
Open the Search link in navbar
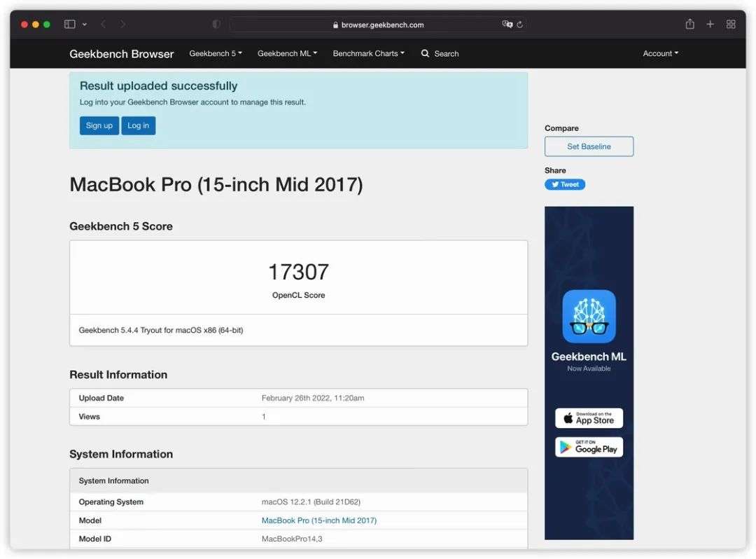pyautogui.click(x=447, y=54)
